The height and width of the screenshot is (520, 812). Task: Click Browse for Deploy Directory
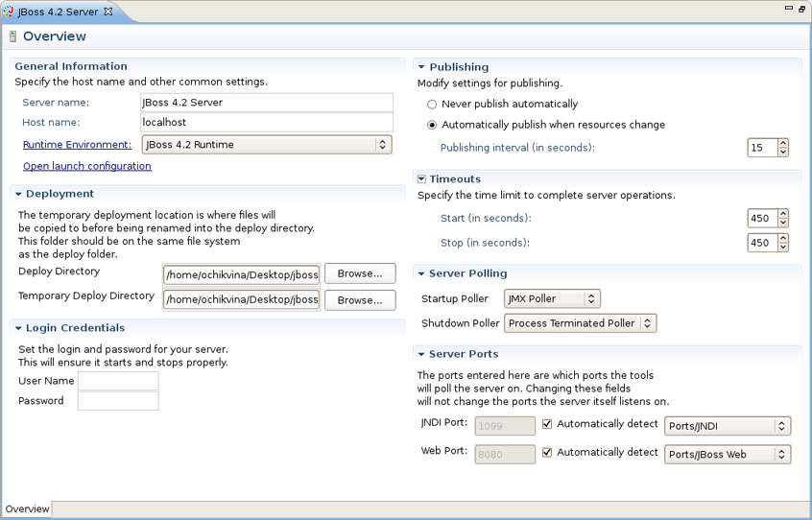coord(360,274)
